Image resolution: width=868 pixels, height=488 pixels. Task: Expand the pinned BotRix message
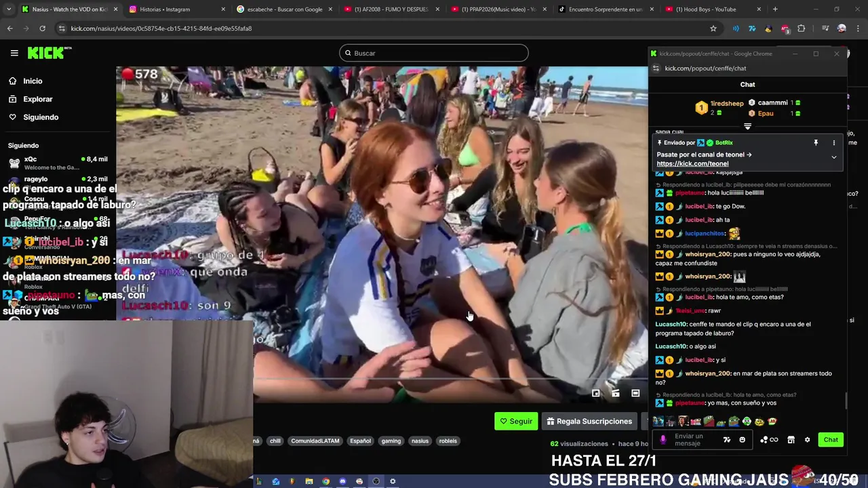click(x=834, y=157)
